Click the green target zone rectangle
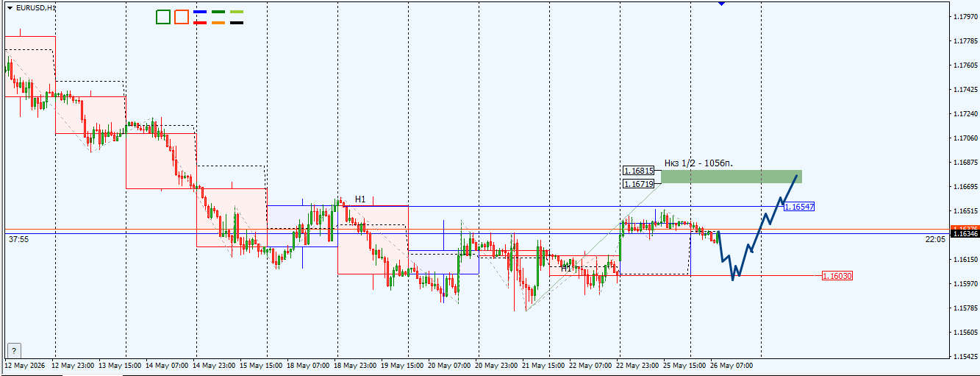980x376 pixels. (732, 177)
